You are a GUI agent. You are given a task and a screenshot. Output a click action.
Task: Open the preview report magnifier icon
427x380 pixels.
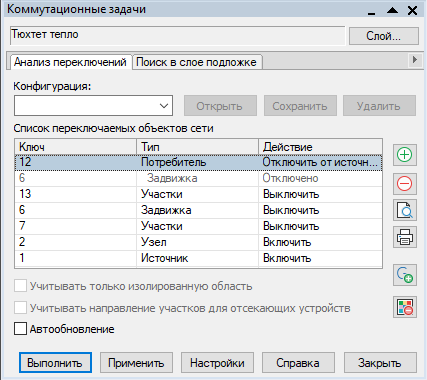point(405,210)
